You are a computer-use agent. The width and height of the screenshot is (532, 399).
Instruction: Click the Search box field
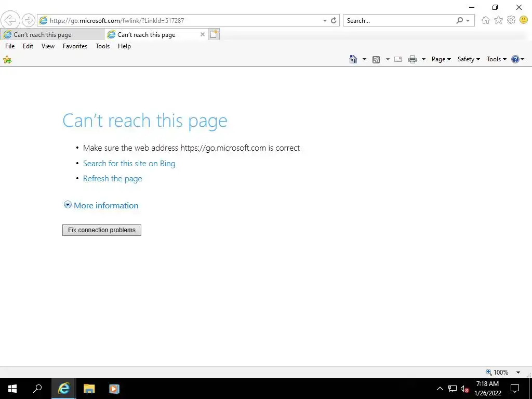coord(400,20)
